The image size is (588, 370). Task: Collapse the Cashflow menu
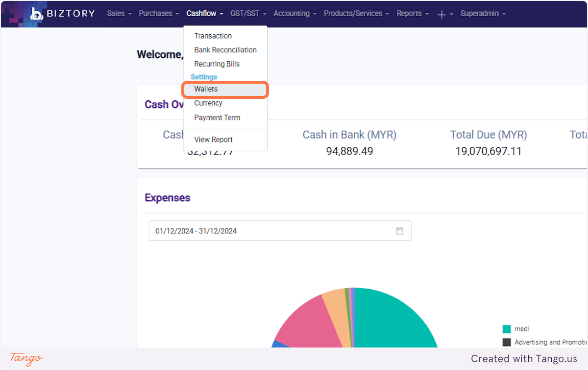(205, 14)
